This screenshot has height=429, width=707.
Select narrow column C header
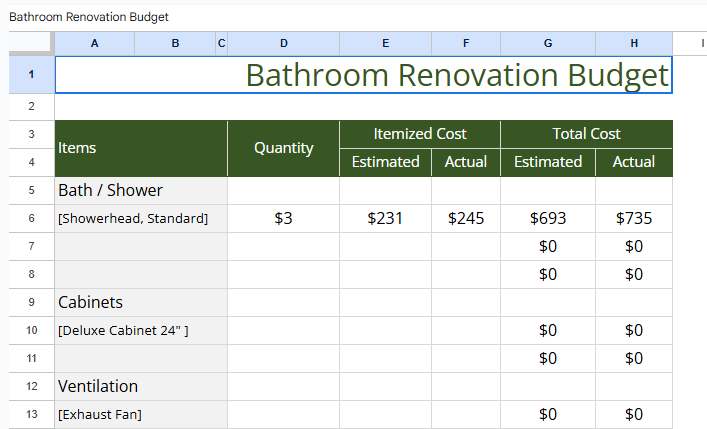tap(221, 43)
